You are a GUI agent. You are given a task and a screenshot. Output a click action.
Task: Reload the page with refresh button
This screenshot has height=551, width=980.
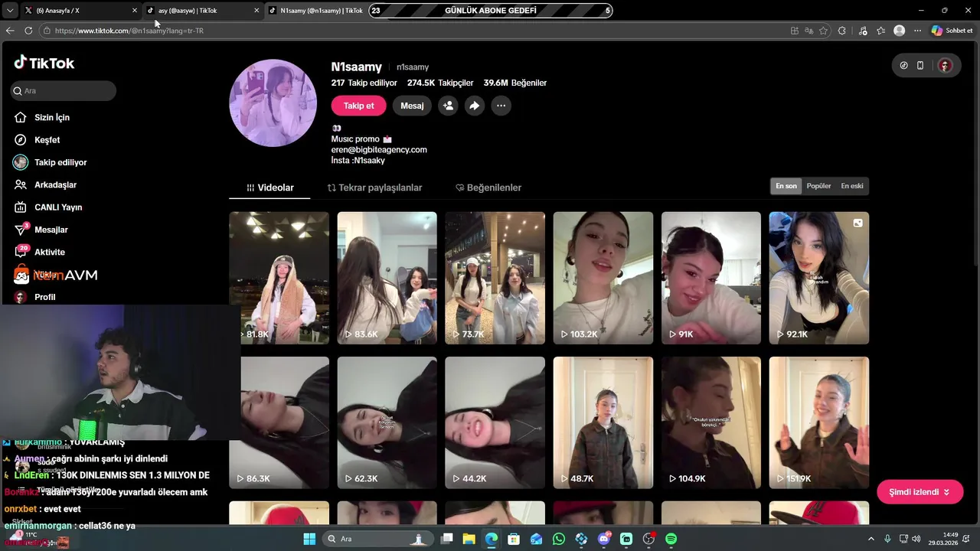click(28, 31)
